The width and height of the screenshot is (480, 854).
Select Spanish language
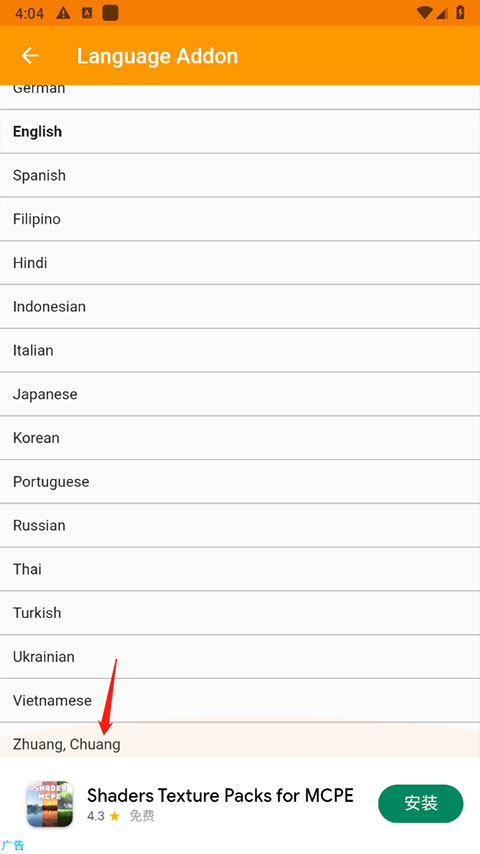240,175
